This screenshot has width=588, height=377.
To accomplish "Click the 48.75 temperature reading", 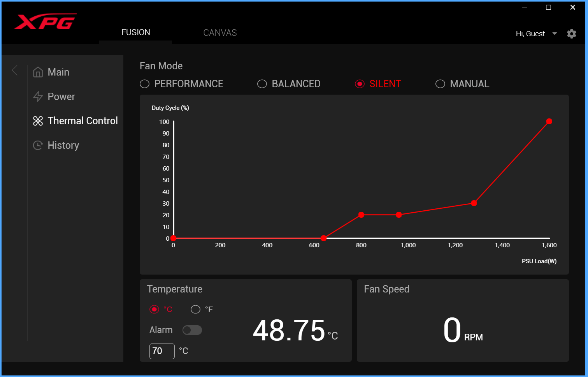I will (x=289, y=330).
